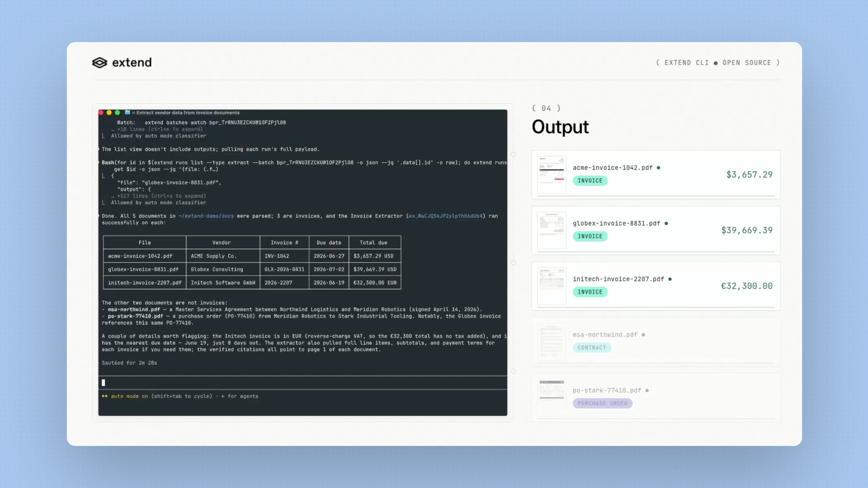868x488 pixels.
Task: Click the 2026-06-27 due date cell
Action: click(x=329, y=256)
